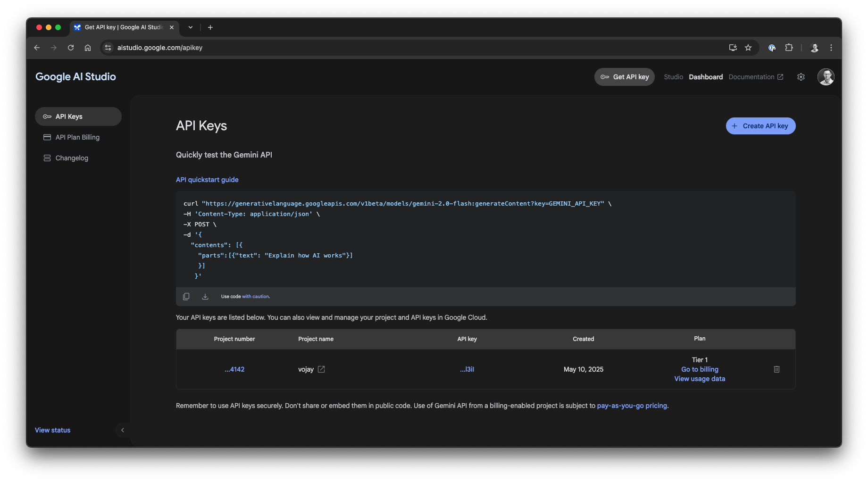
Task: Go to billing for the Tier 1 project
Action: [x=699, y=369]
